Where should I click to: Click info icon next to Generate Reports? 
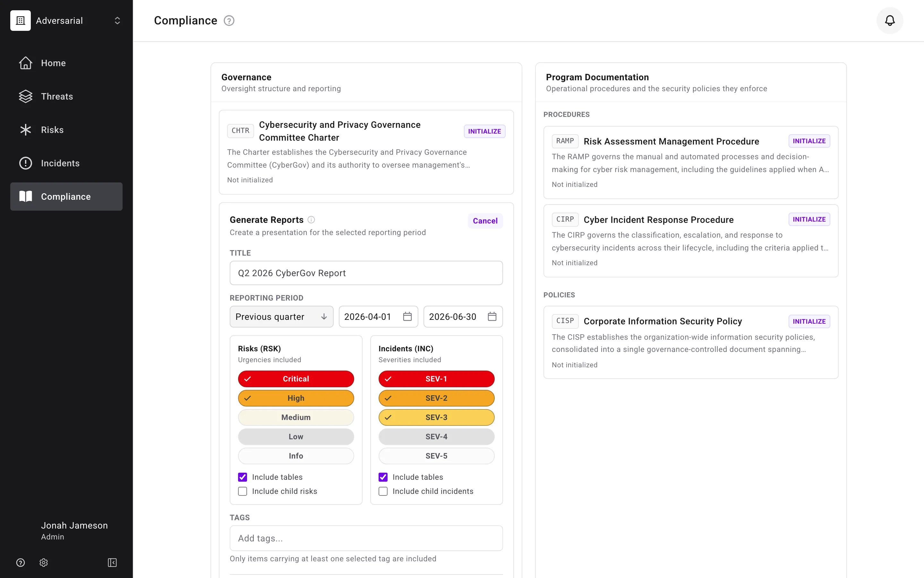coord(311,220)
